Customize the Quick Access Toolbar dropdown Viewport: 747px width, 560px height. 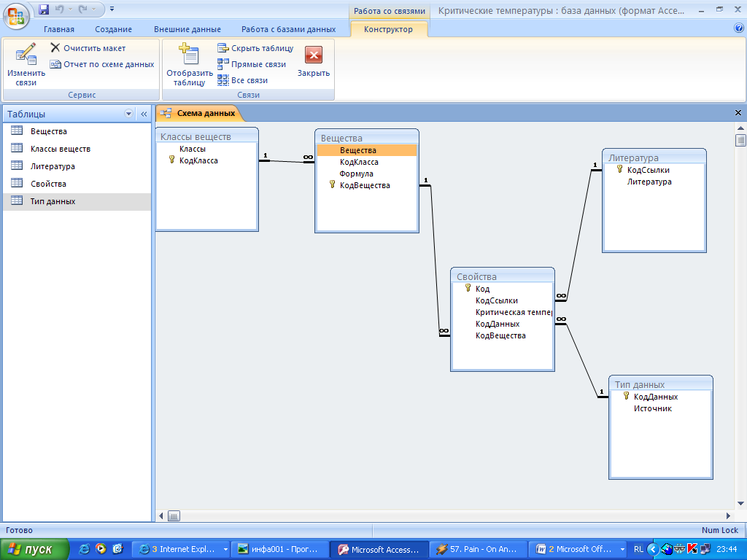[112, 9]
